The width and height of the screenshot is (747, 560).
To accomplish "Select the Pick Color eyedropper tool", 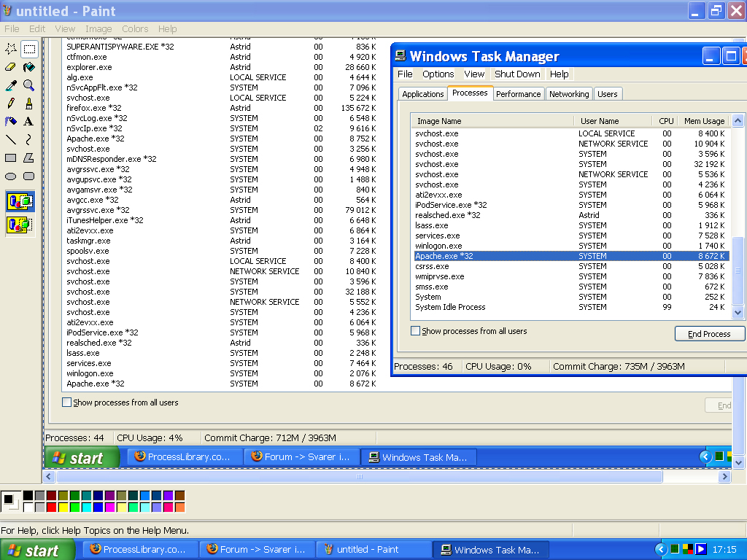I will (x=10, y=85).
